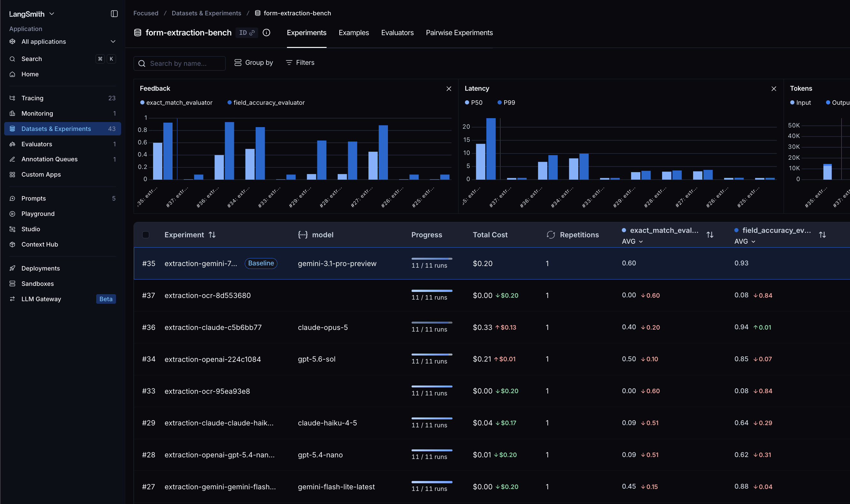Toggle P99 series in Latency legend
The height and width of the screenshot is (504, 850).
[506, 103]
